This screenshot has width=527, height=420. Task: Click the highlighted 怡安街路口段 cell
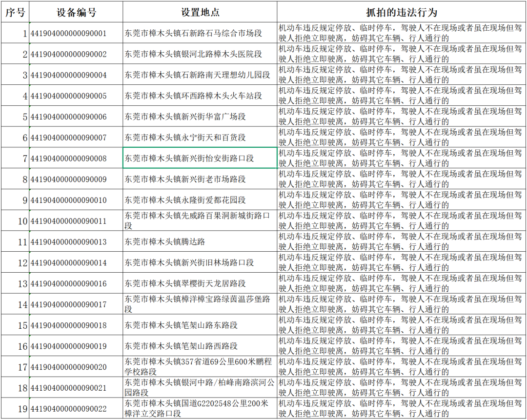click(x=200, y=159)
